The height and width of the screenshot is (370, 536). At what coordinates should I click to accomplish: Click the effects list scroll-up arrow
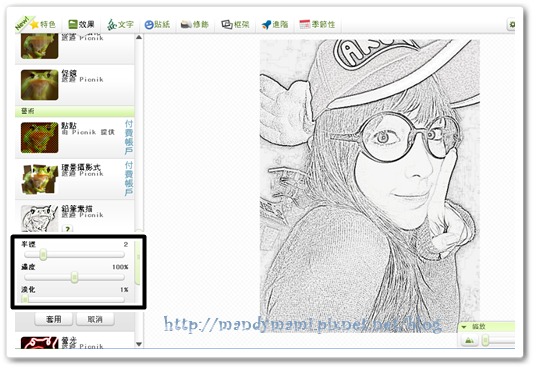pyautogui.click(x=139, y=37)
